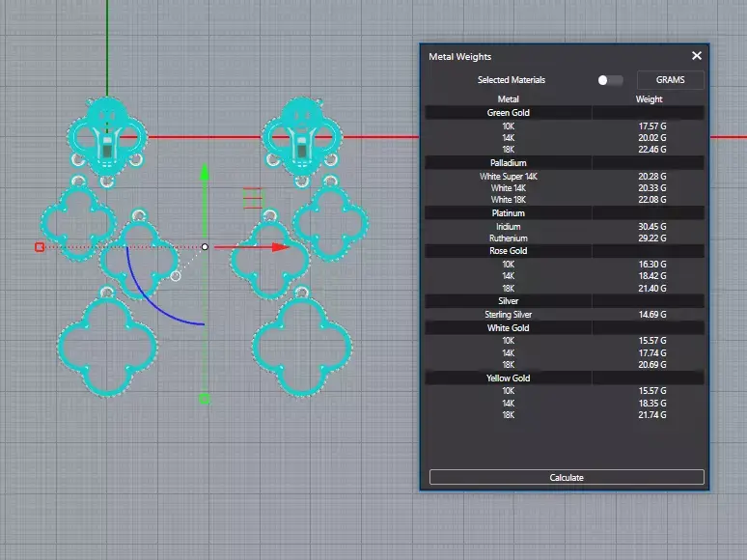
Task: Select the Sterling Silver row
Action: [x=565, y=315]
